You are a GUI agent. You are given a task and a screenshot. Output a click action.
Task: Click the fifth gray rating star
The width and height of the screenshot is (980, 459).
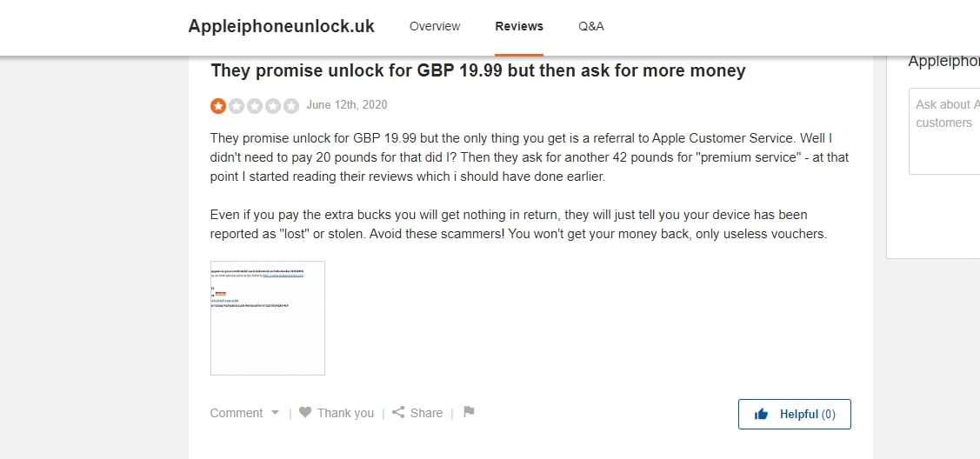click(291, 106)
